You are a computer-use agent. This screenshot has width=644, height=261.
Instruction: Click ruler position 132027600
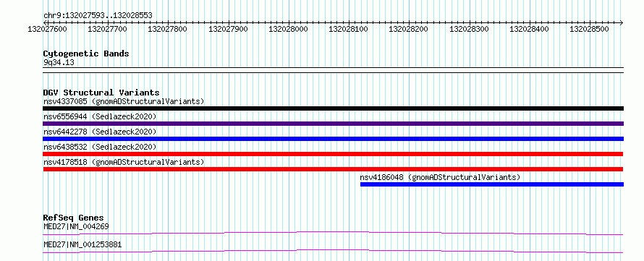click(x=47, y=29)
